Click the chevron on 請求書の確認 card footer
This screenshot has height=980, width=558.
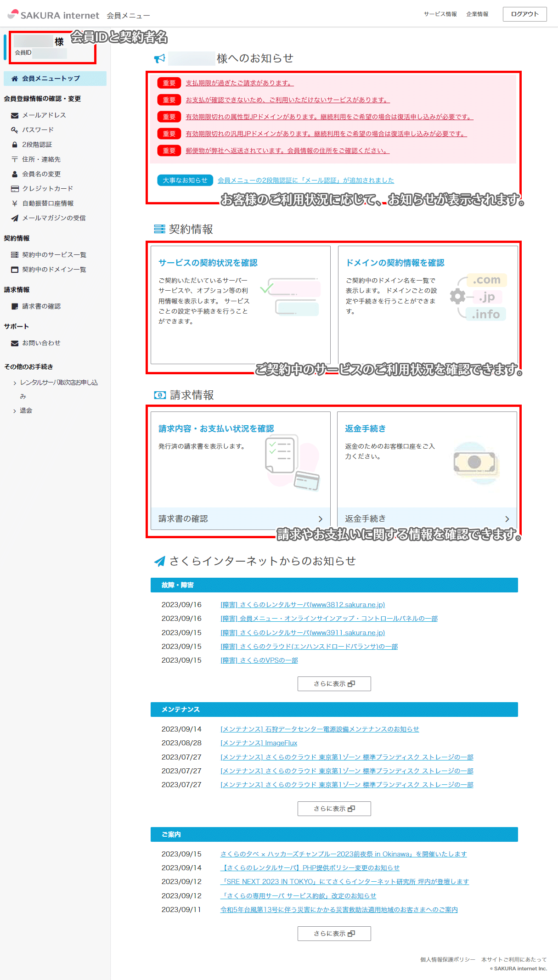click(321, 519)
